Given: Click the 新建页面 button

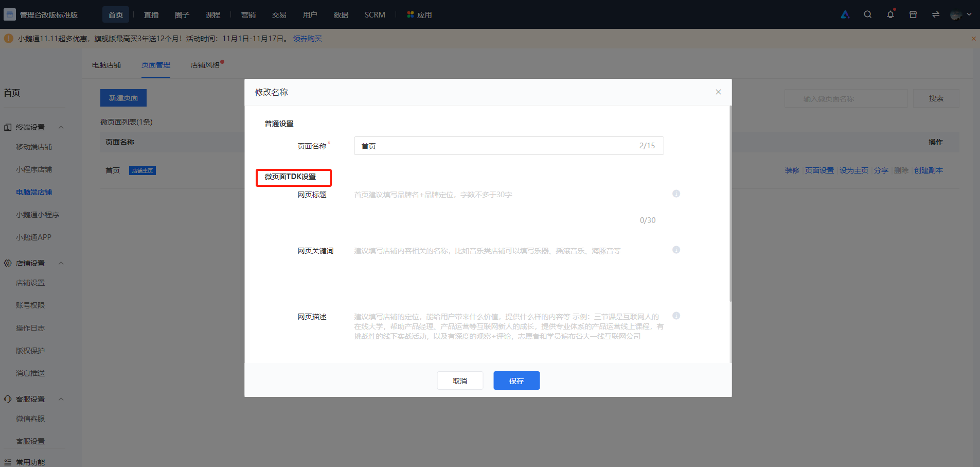Looking at the screenshot, I should pyautogui.click(x=123, y=98).
